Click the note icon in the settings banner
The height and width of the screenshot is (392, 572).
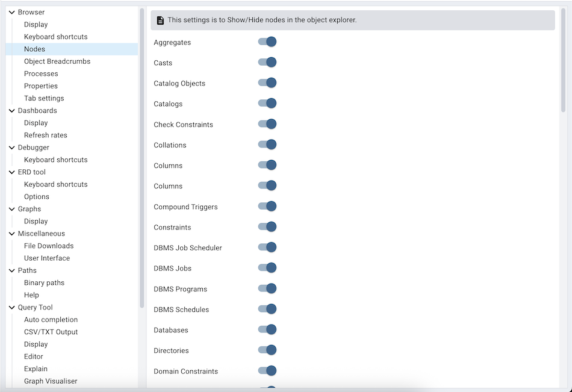tap(160, 20)
